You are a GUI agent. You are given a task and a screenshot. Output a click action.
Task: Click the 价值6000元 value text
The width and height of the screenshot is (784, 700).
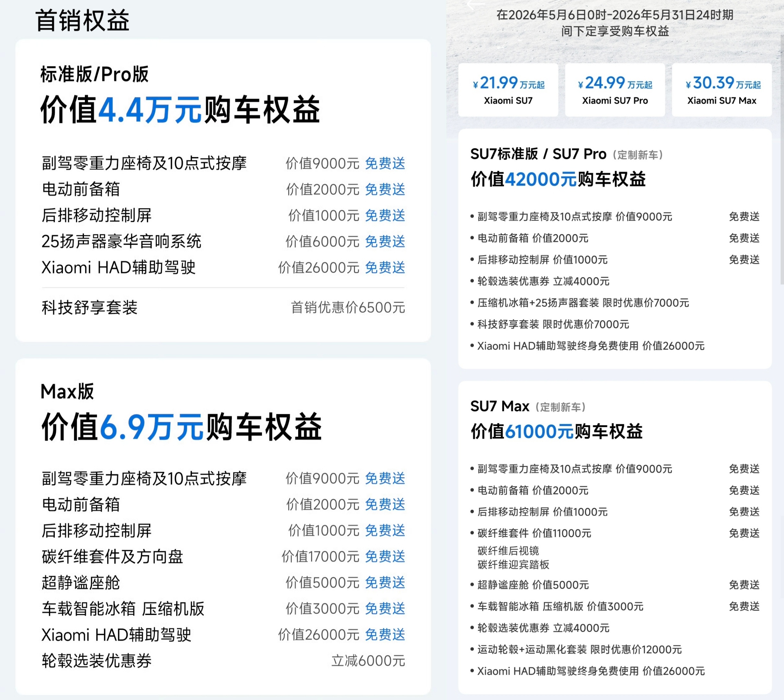pyautogui.click(x=322, y=241)
